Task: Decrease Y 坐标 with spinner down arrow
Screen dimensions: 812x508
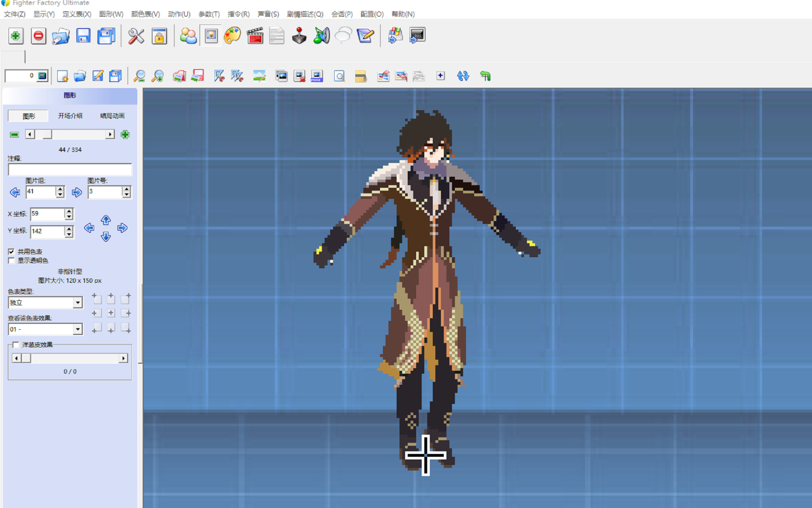Action: 69,234
